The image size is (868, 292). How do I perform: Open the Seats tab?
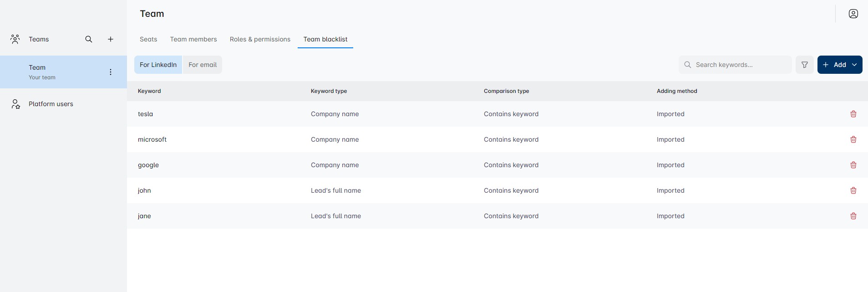(x=148, y=39)
